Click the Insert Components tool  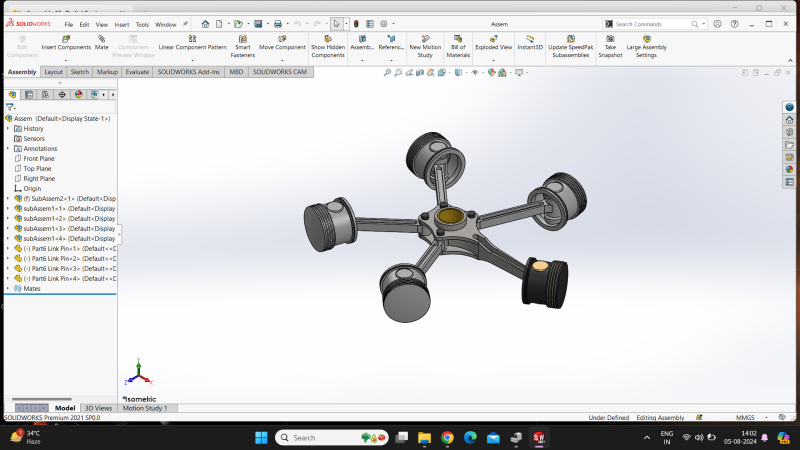point(66,43)
